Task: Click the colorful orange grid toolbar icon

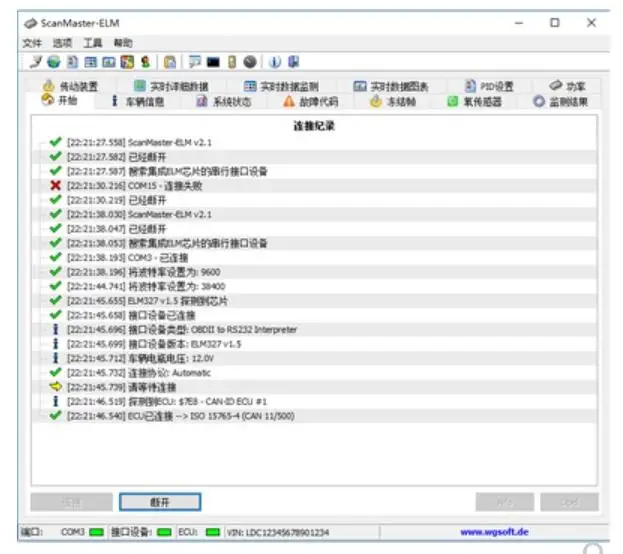Action: (127, 62)
